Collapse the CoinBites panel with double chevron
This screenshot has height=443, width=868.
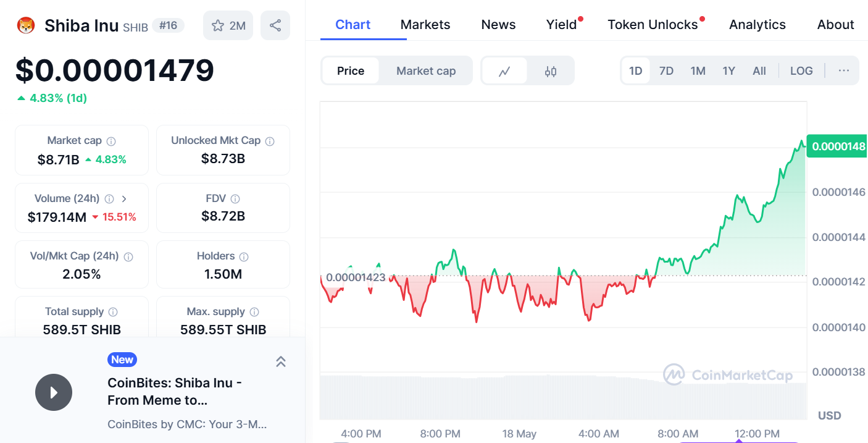(280, 361)
